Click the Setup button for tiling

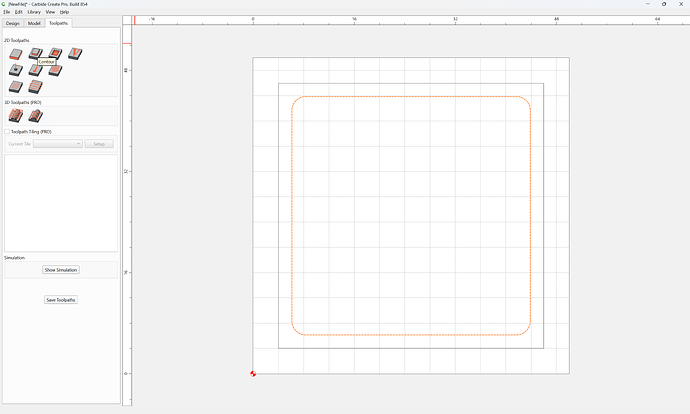99,144
